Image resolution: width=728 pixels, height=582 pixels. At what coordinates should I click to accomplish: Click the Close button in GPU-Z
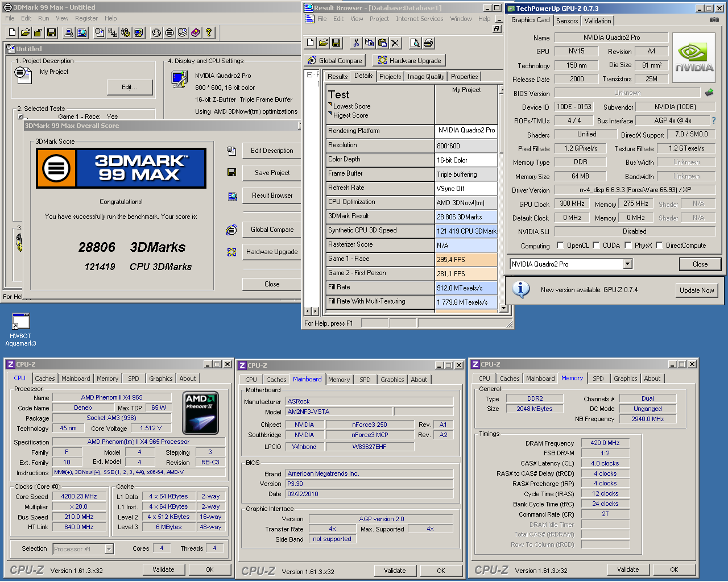(700, 264)
